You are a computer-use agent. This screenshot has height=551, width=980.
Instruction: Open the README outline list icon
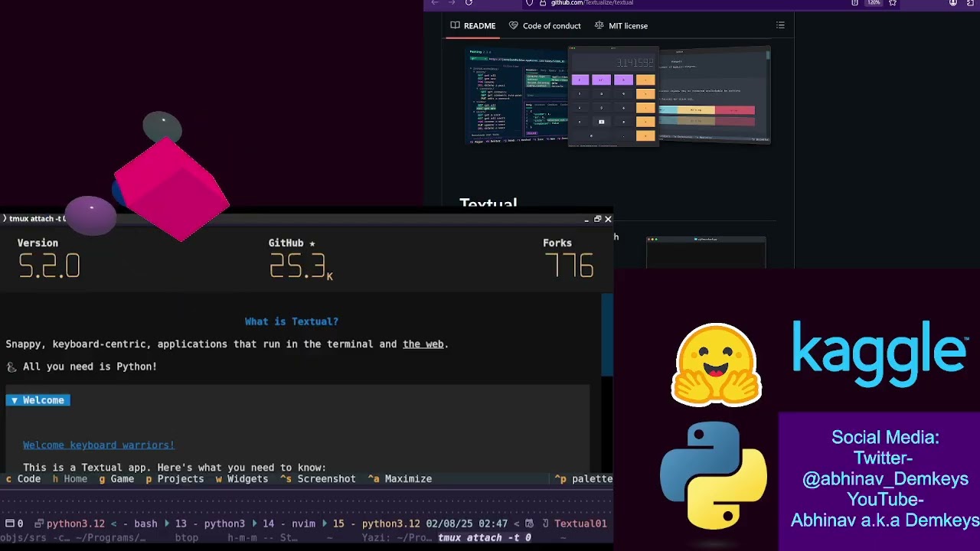pyautogui.click(x=780, y=25)
